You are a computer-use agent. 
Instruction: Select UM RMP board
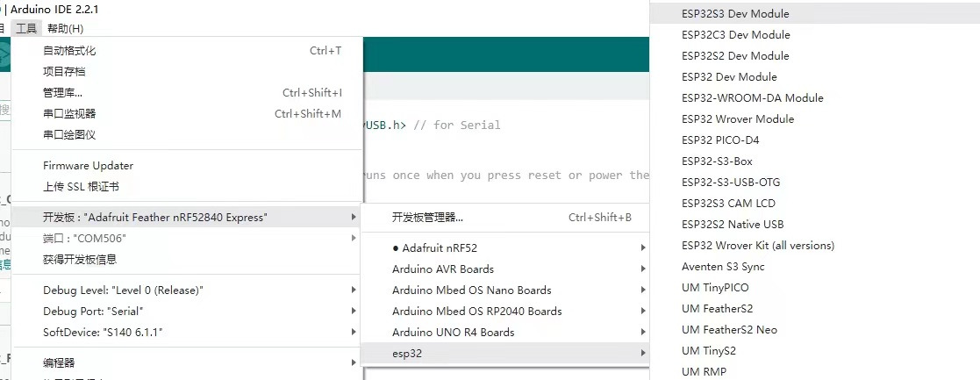[x=815, y=372]
